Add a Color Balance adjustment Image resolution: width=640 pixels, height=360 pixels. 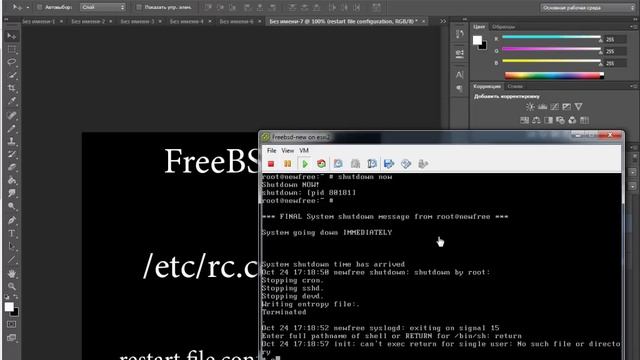point(536,120)
